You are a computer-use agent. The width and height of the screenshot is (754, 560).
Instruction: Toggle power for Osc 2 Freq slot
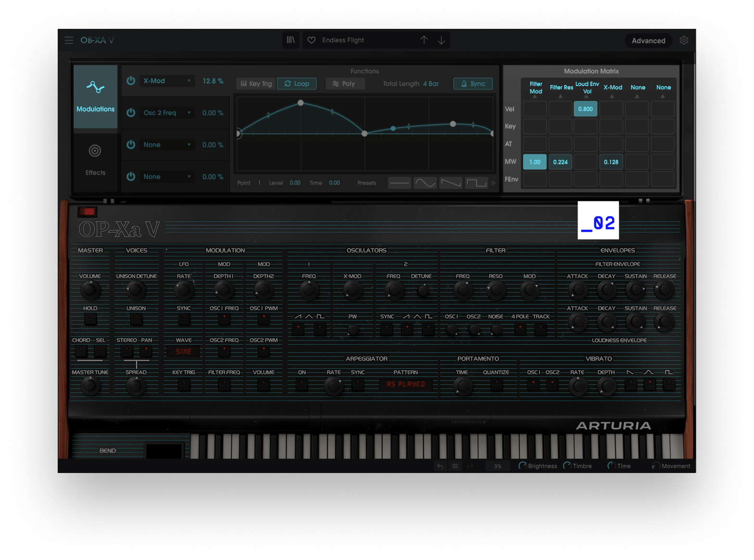point(131,112)
